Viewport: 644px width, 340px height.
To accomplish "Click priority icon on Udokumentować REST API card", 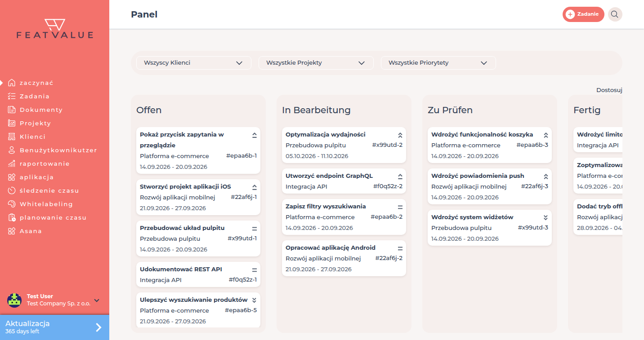I will point(254,270).
